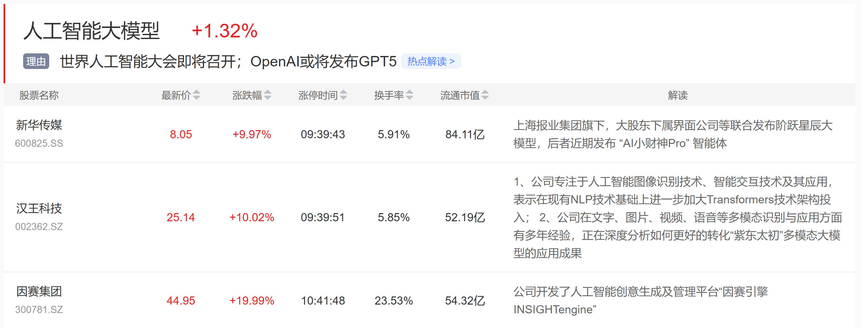The width and height of the screenshot is (868, 328).
Task: Click latest price 8.05
Action: point(181,134)
